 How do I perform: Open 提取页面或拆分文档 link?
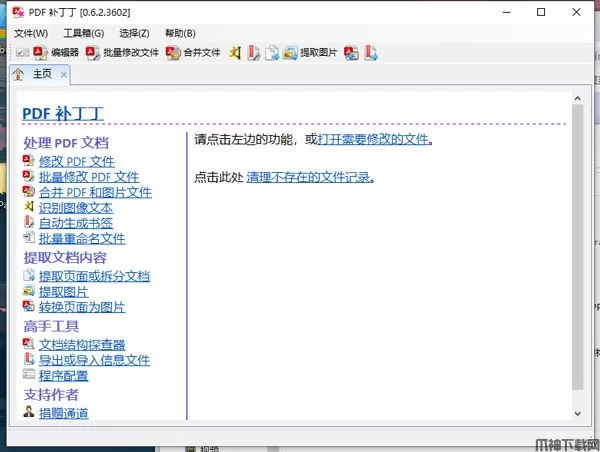pos(94,276)
